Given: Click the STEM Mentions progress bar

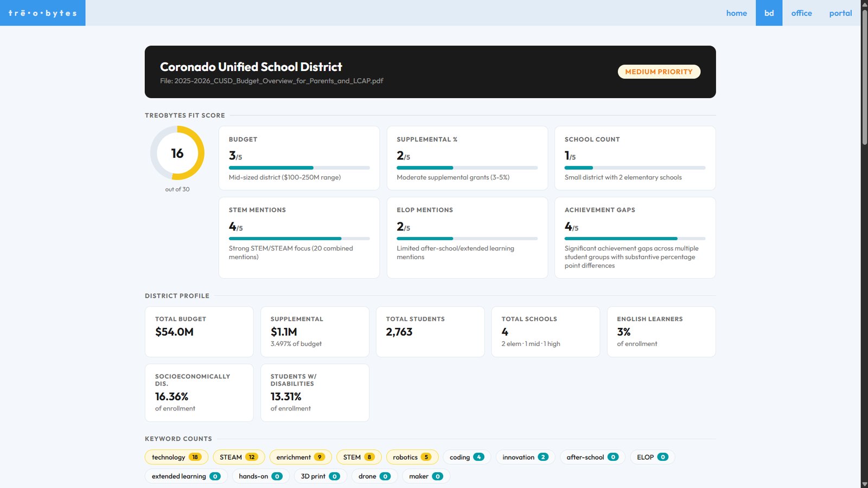Looking at the screenshot, I should point(299,239).
